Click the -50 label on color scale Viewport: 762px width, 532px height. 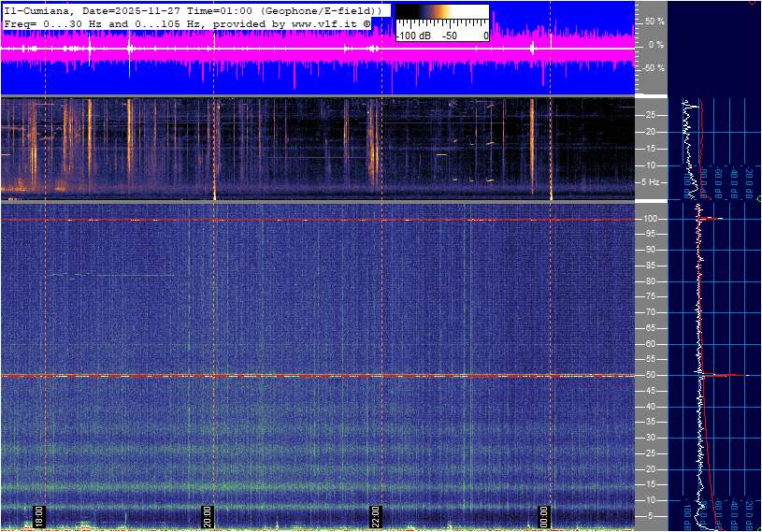(450, 36)
